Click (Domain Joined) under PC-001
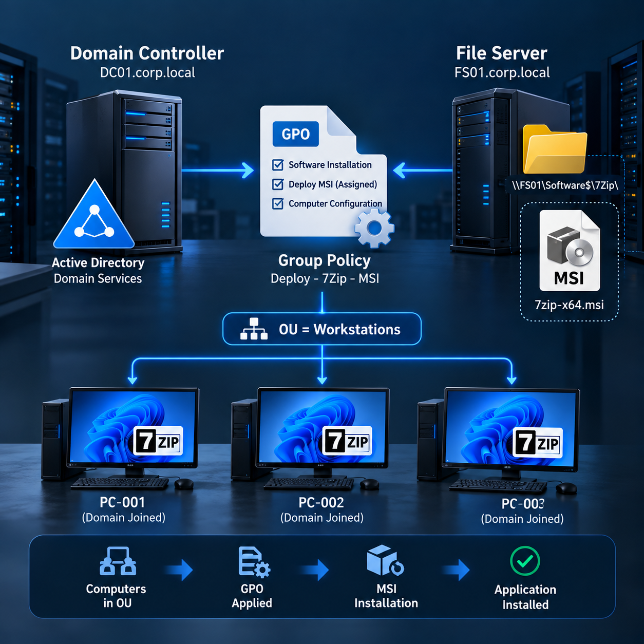 coord(124,518)
